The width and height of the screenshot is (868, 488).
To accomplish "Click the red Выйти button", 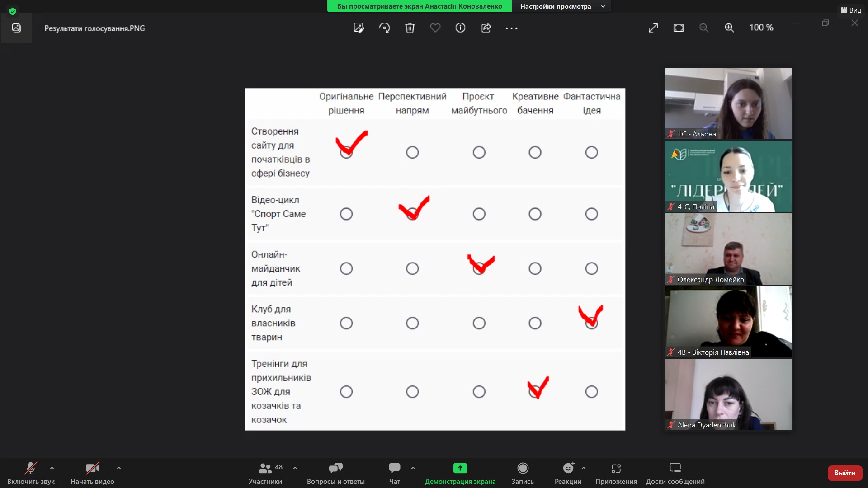I will click(x=844, y=473).
